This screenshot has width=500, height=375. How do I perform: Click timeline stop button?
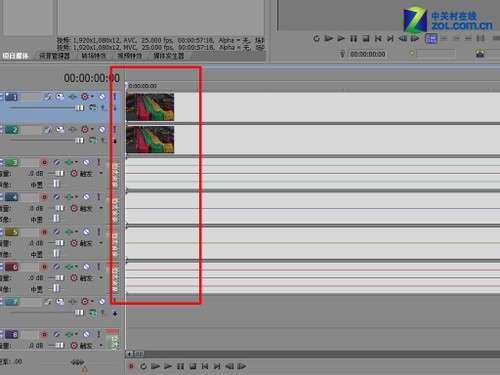click(x=193, y=366)
